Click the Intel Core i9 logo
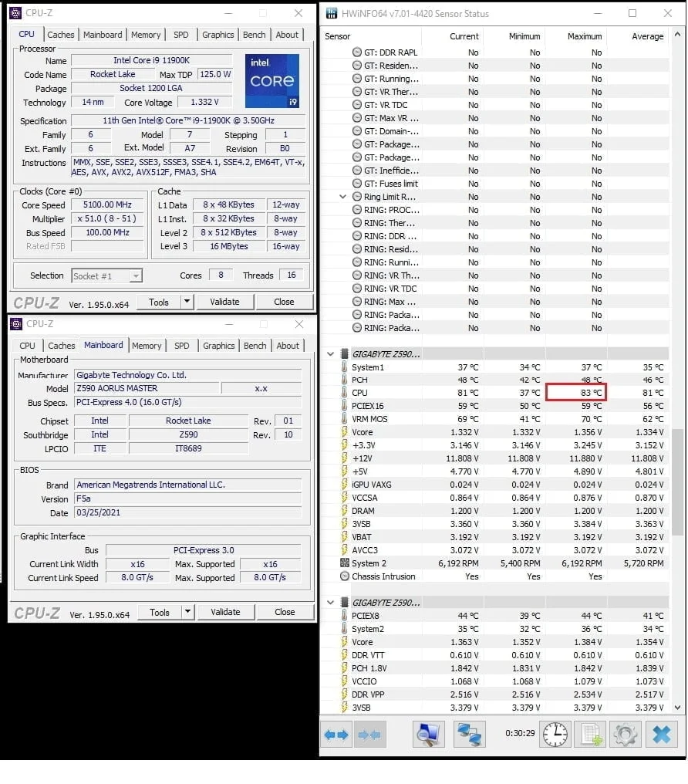 click(x=271, y=81)
